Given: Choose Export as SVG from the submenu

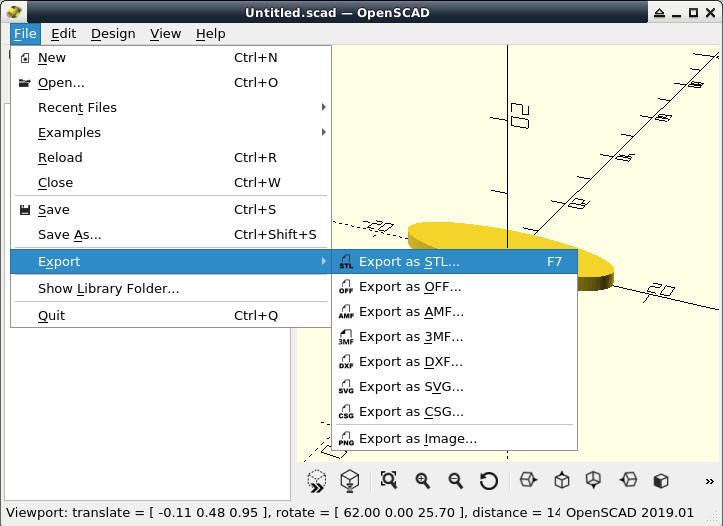Looking at the screenshot, I should (455, 386).
